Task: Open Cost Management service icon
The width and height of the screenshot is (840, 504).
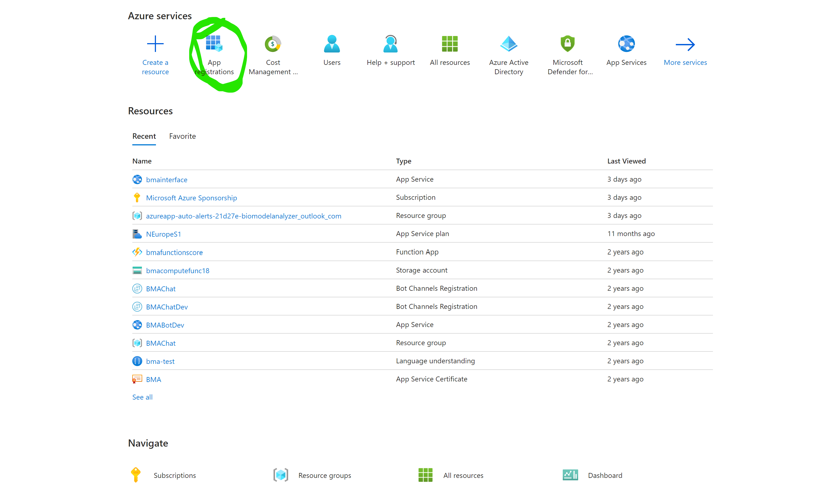Action: (273, 44)
